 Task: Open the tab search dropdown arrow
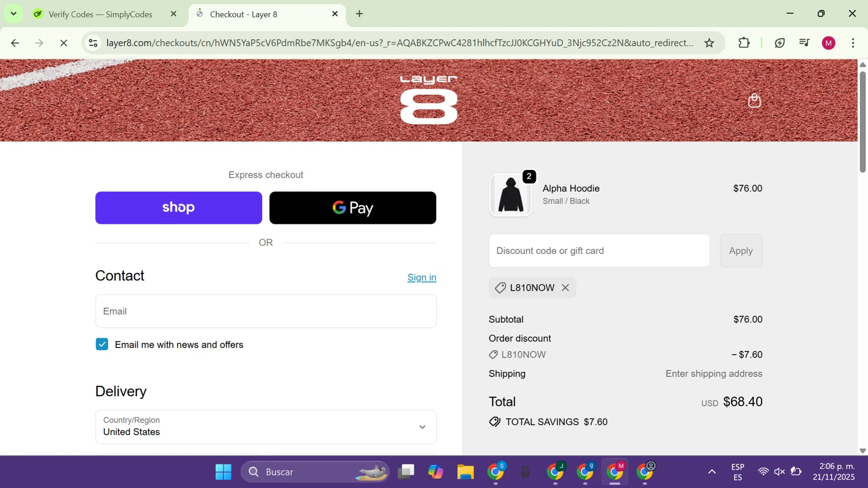tap(13, 13)
